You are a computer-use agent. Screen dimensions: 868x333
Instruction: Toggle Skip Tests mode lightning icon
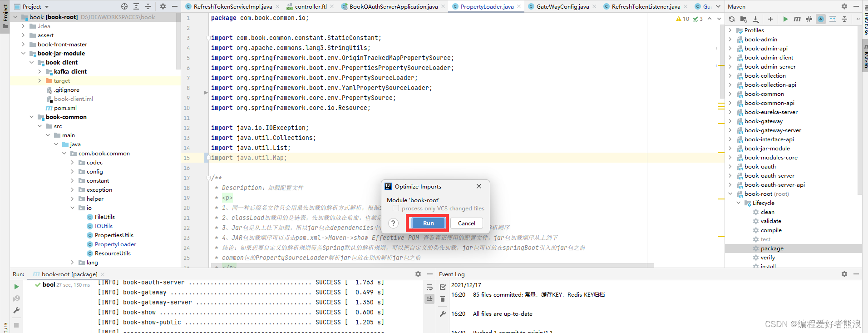821,19
